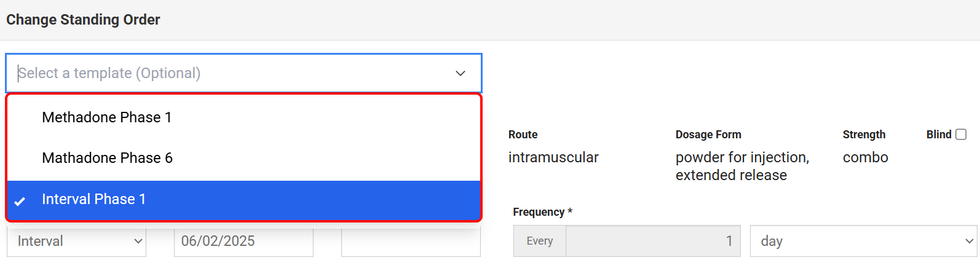Toggle the Blind checkbox

tap(961, 135)
